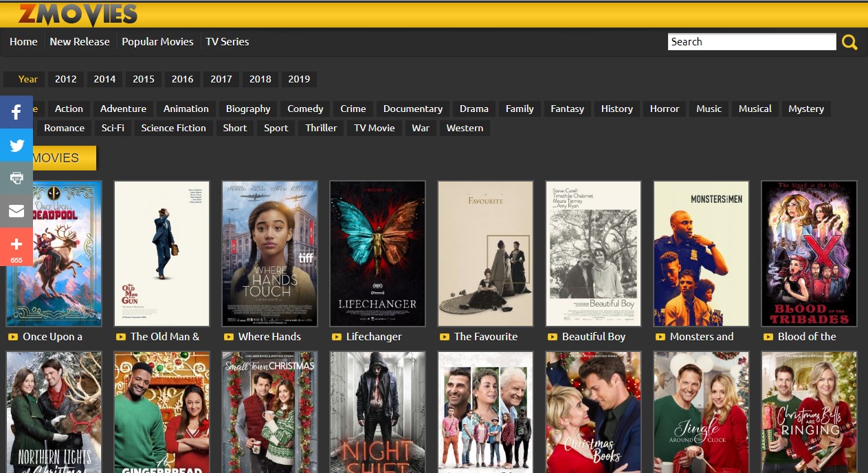Click play icon beside Lifechanger
This screenshot has width=868, height=473.
click(x=337, y=337)
